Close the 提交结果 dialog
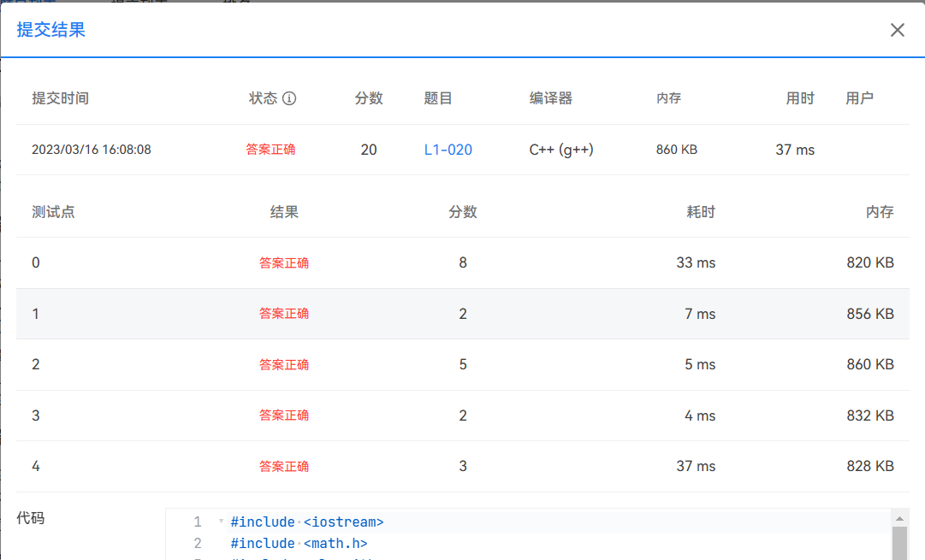This screenshot has height=560, width=925. click(x=897, y=29)
